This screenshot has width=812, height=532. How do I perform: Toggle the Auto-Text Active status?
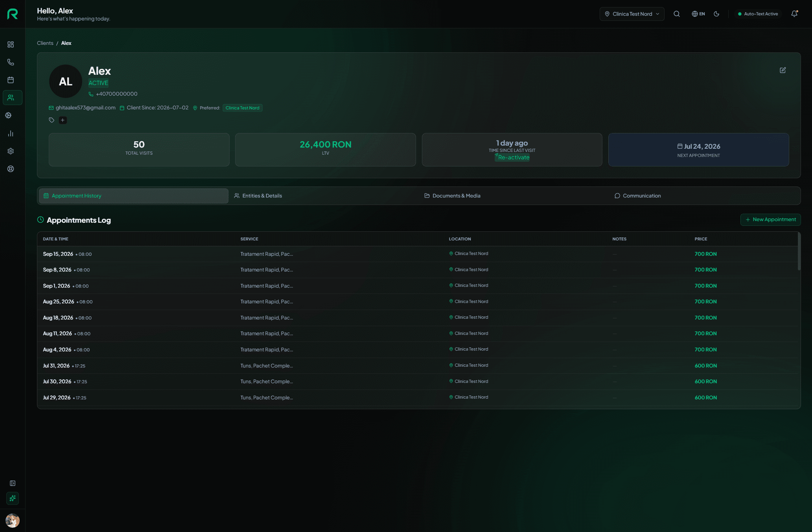(x=758, y=14)
